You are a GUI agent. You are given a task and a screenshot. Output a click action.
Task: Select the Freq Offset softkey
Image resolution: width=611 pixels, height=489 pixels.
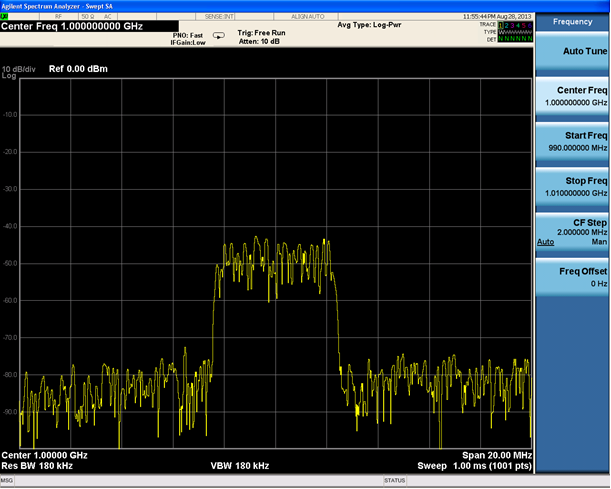[573, 276]
